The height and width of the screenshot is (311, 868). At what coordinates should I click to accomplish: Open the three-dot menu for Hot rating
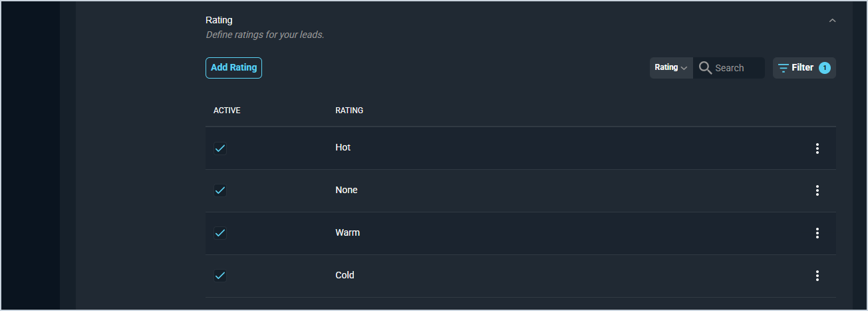point(817,149)
